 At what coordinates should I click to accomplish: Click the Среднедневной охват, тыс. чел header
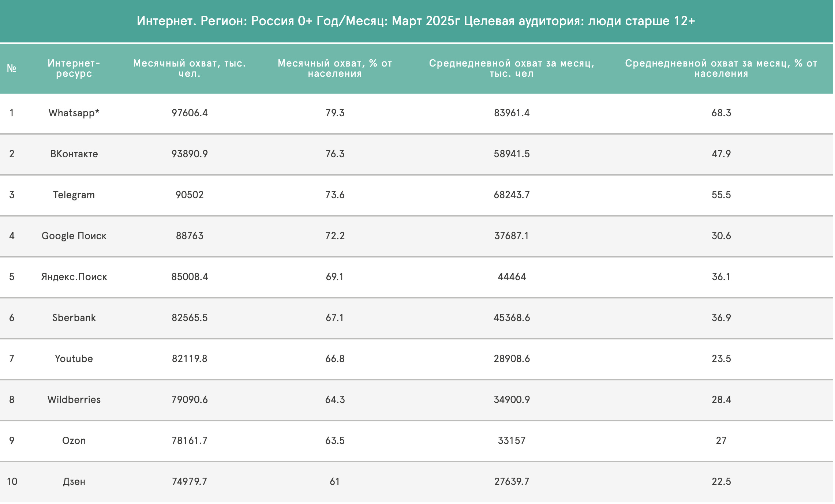[x=512, y=68]
